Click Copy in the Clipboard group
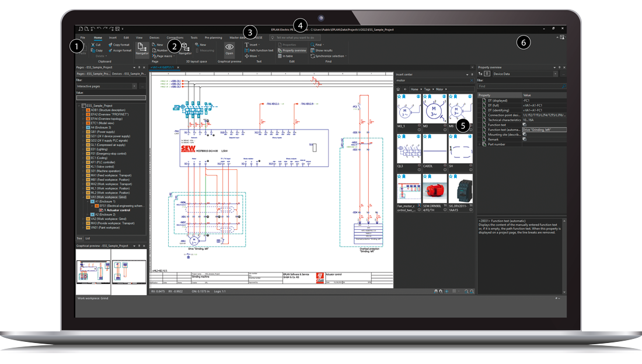This screenshot has width=642, height=364. (97, 50)
